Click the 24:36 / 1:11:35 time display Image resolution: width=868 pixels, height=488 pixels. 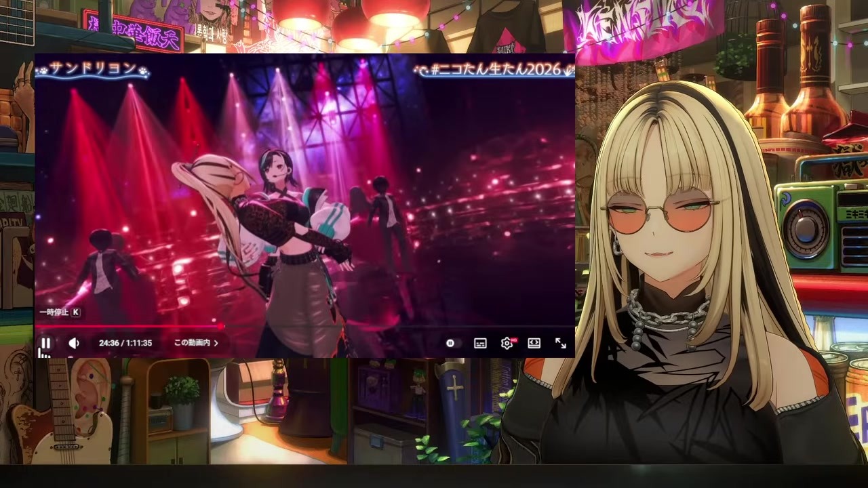(x=125, y=343)
